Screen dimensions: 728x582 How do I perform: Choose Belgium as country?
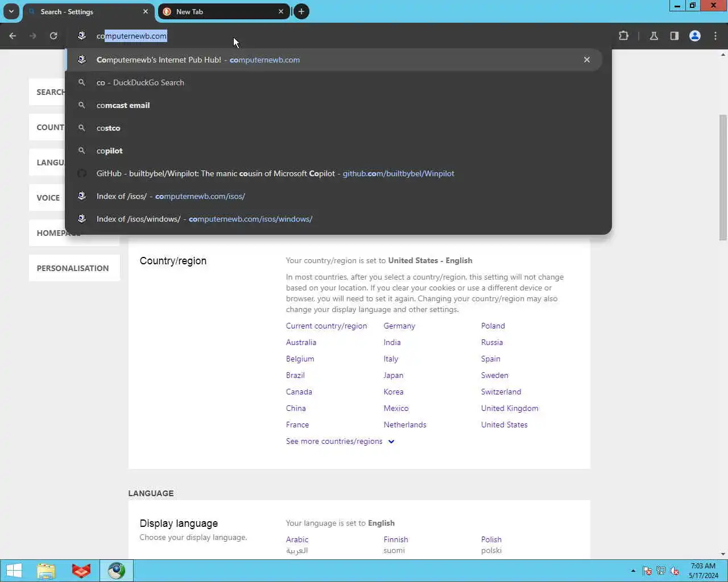300,359
